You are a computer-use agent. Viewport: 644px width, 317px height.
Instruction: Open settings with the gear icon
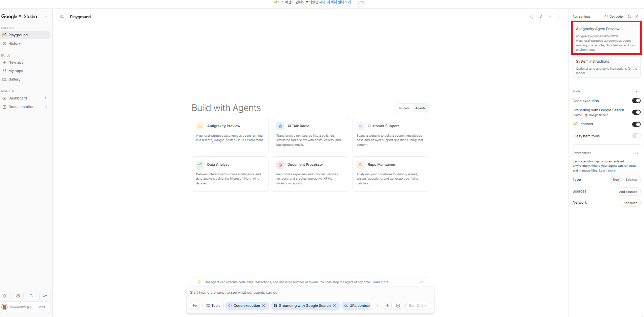click(18, 296)
